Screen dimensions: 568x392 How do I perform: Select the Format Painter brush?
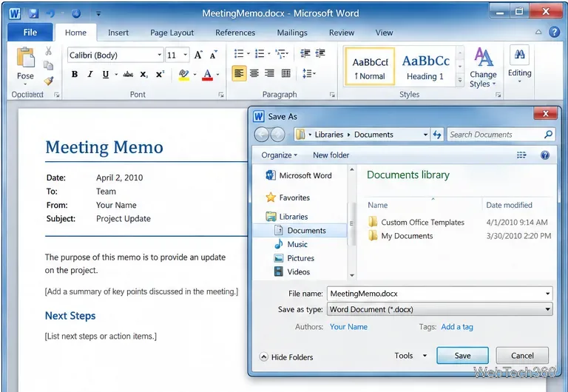pyautogui.click(x=49, y=81)
